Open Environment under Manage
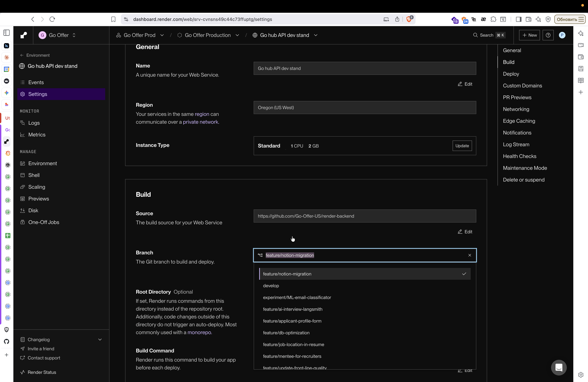588x382 pixels. point(61,163)
